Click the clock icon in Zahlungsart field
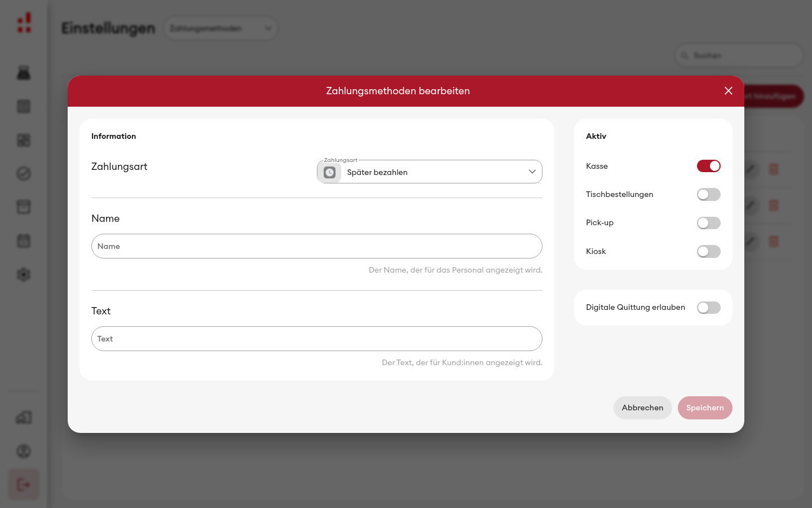 [x=330, y=172]
